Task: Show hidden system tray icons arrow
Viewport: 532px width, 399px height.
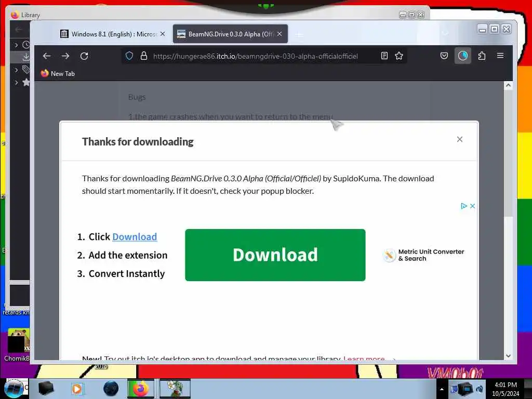Action: [x=442, y=389]
